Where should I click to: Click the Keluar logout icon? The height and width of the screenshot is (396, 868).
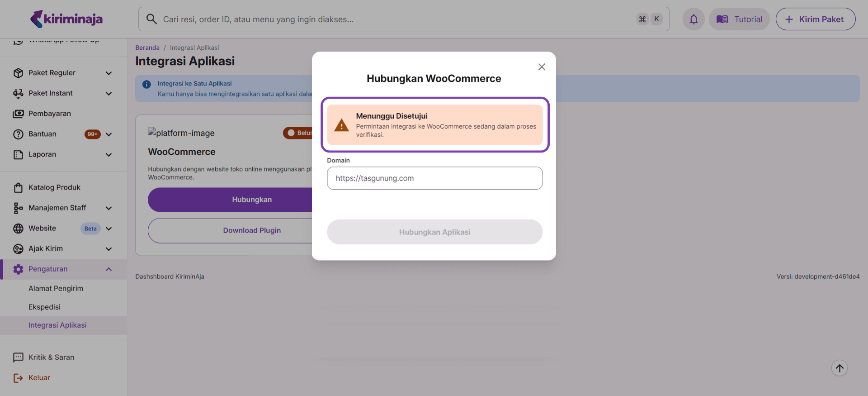pos(18,378)
